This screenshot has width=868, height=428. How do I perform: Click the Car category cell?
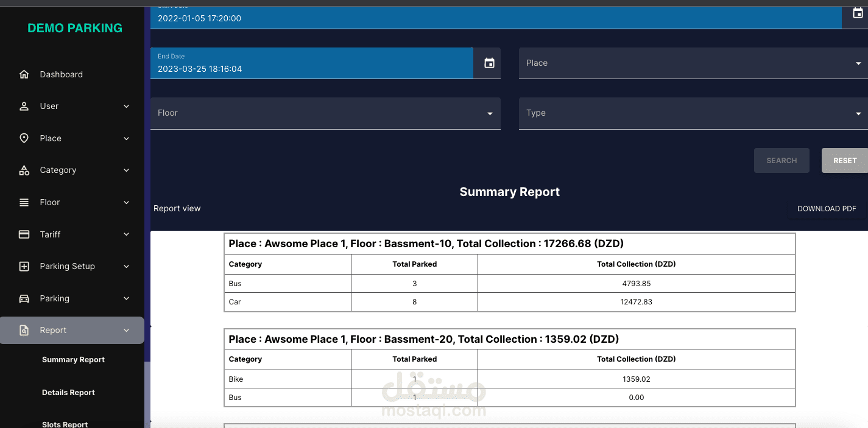coord(288,302)
